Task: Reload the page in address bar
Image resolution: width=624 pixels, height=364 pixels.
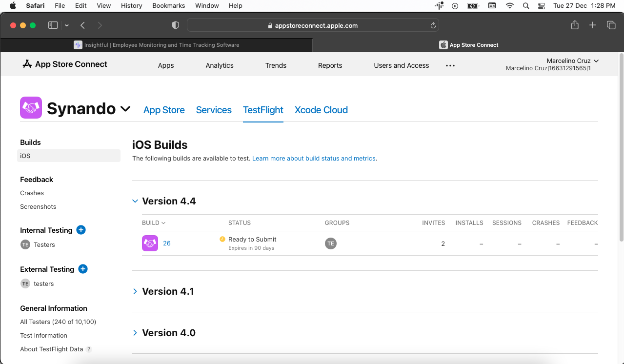Action: click(433, 25)
